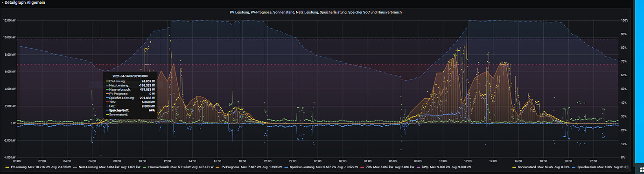
Task: Click the Netz-Leistung gray legend color swatch
Action: tap(75, 167)
